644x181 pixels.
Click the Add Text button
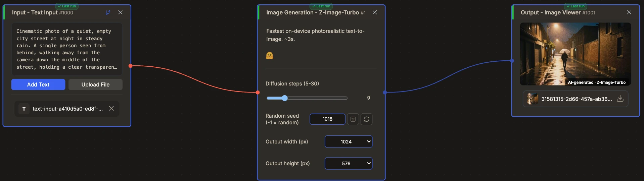(x=38, y=84)
